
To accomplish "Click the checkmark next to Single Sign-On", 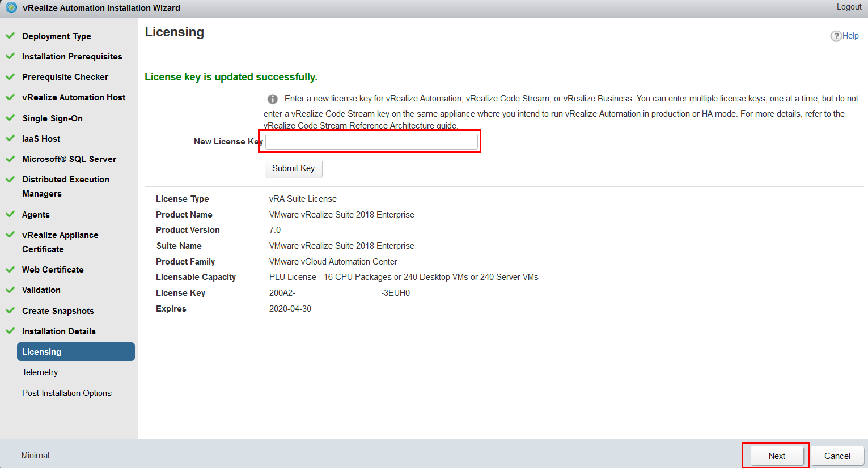I will [10, 118].
